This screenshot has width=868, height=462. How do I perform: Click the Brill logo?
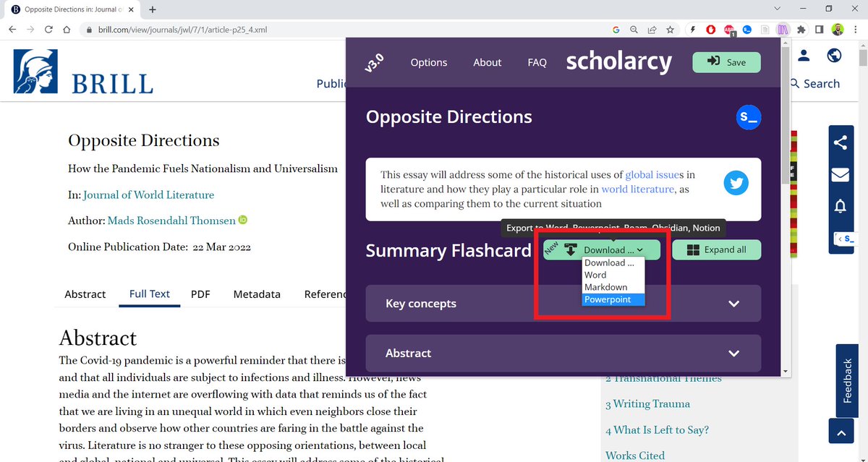[83, 72]
